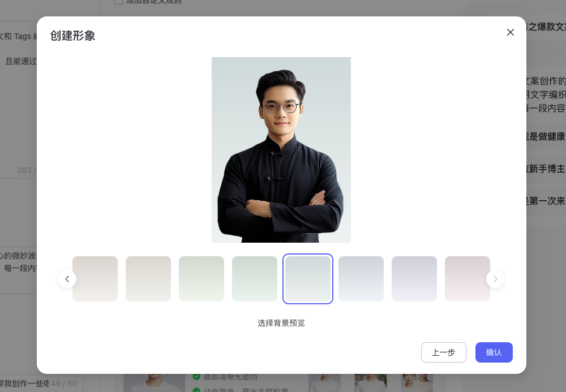Click the avatar preview image
This screenshot has height=392, width=566.
tap(281, 150)
